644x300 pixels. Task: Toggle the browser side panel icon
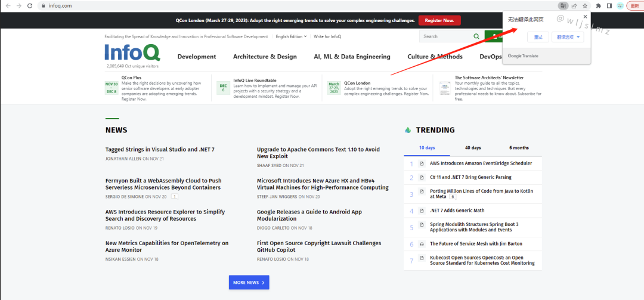click(x=609, y=6)
